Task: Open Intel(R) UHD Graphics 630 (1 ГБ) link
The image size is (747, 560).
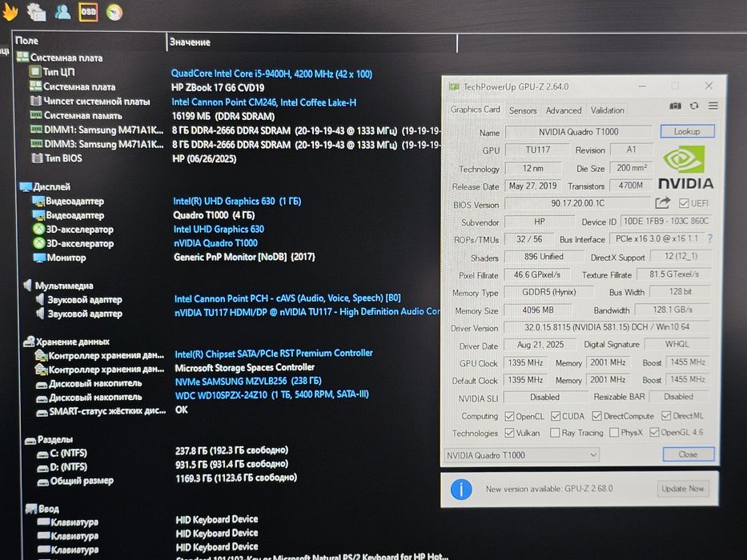Action: (237, 202)
